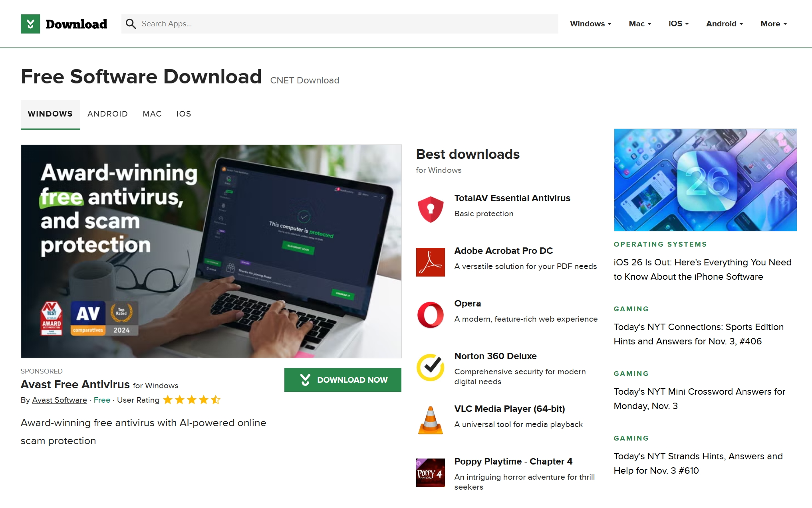Open the VLC traffic cone icon

click(430, 420)
